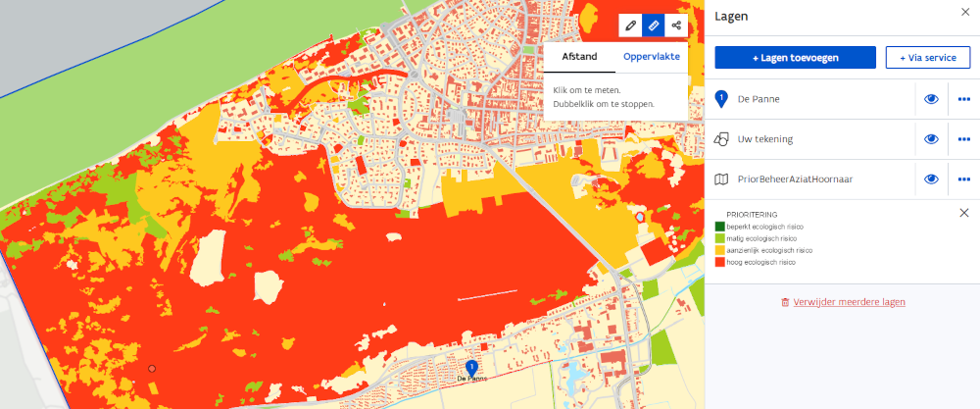
Task: Activate the ruler measure tool
Action: tap(654, 26)
